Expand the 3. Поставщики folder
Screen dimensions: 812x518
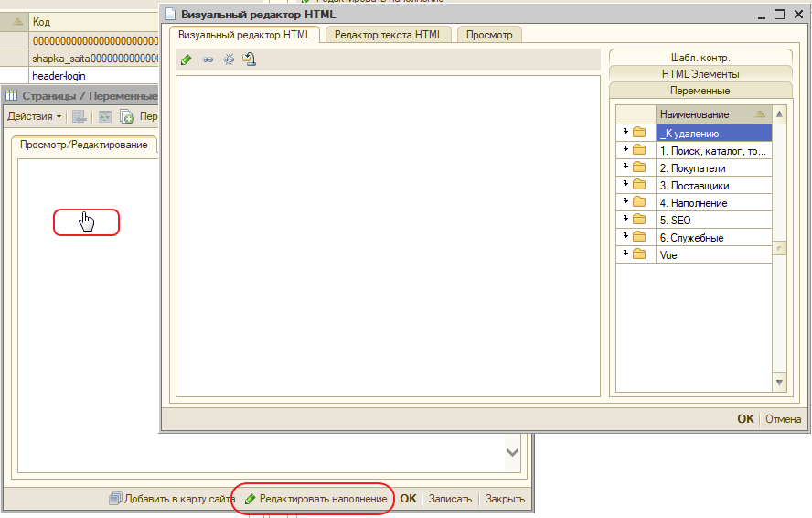tap(625, 184)
